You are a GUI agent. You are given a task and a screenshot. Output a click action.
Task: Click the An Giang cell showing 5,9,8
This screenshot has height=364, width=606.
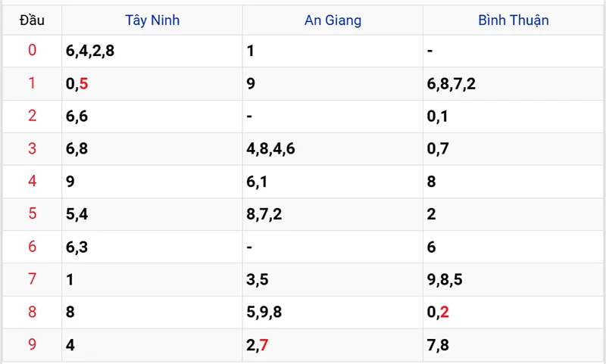click(264, 313)
